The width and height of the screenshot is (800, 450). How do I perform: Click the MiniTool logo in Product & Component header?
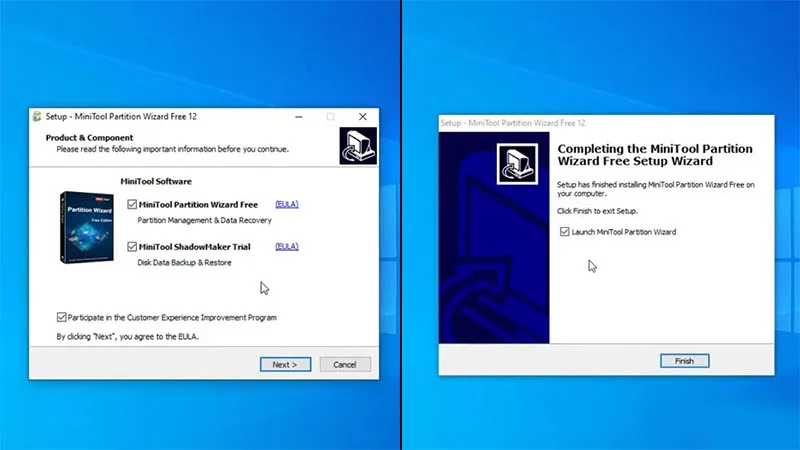358,146
